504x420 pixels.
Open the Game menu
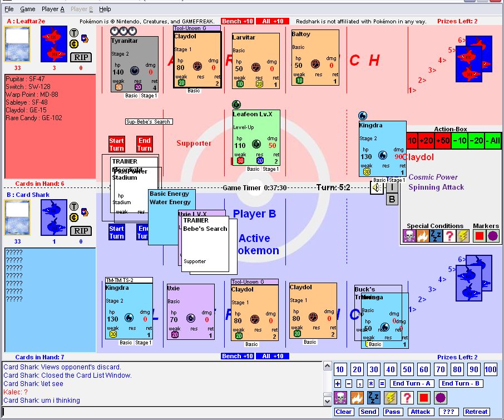28,9
